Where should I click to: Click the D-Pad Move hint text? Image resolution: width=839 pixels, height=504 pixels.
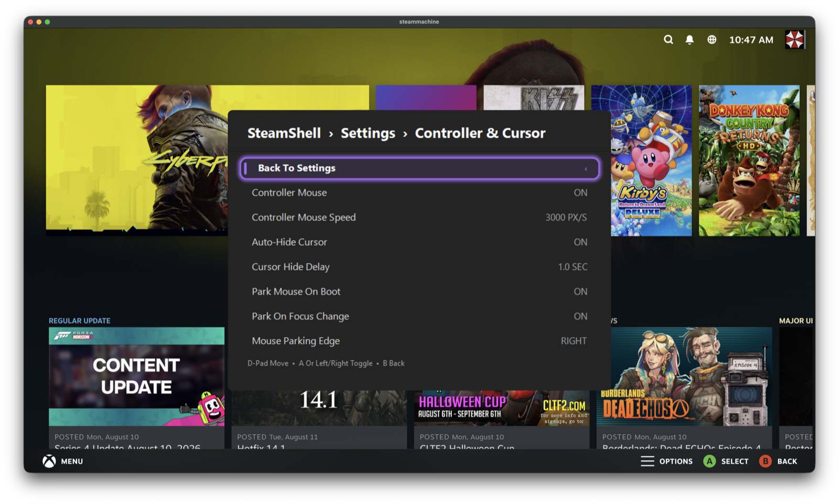point(268,363)
